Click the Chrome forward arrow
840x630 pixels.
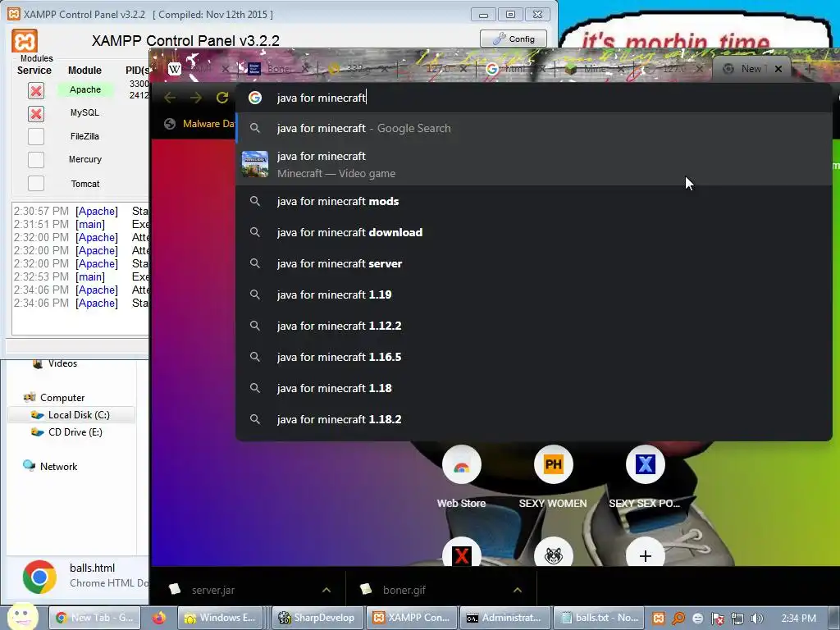[x=196, y=98]
